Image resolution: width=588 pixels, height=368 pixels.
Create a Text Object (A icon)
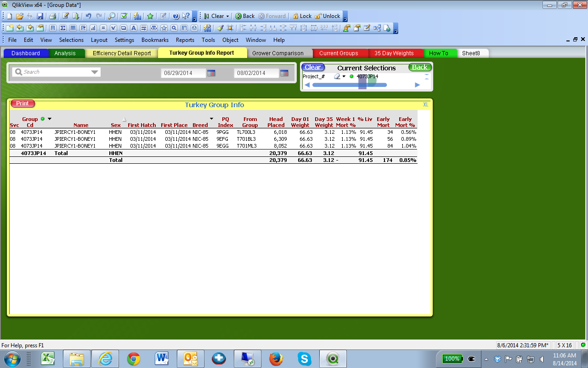coord(133,28)
